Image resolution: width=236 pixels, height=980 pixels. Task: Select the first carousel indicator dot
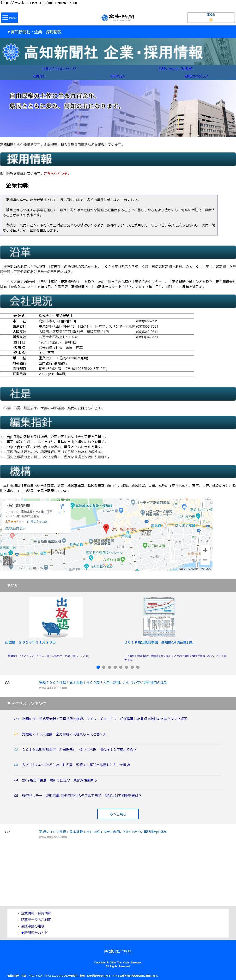(x=98, y=667)
